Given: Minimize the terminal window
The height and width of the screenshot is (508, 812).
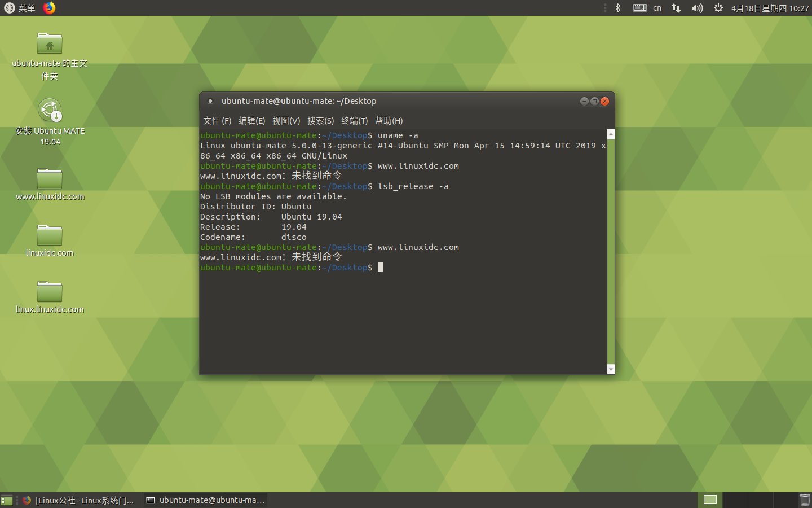Looking at the screenshot, I should (x=584, y=101).
